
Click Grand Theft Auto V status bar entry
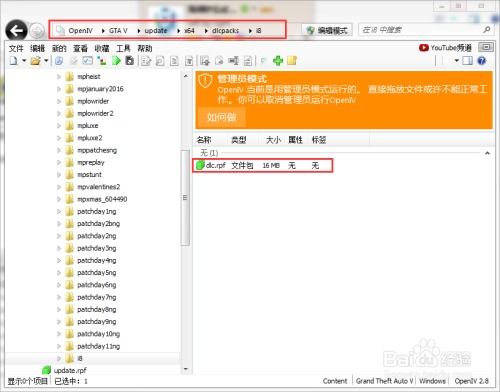(x=385, y=381)
